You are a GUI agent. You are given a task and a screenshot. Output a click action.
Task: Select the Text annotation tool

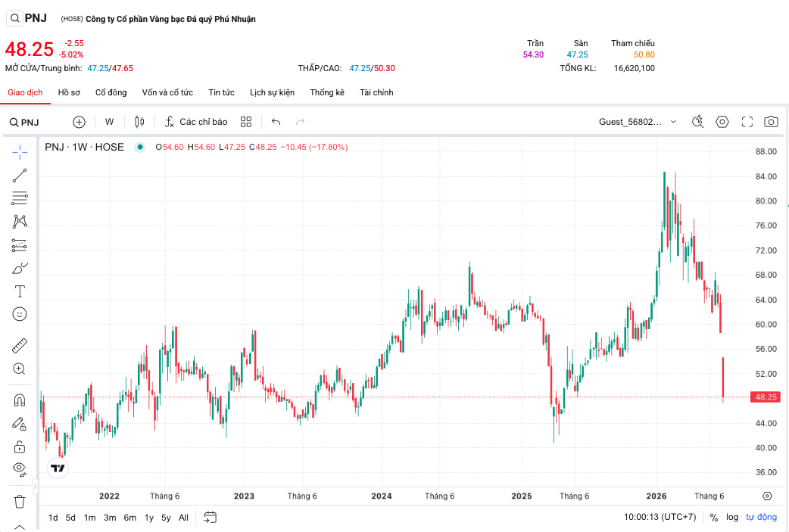pos(20,291)
